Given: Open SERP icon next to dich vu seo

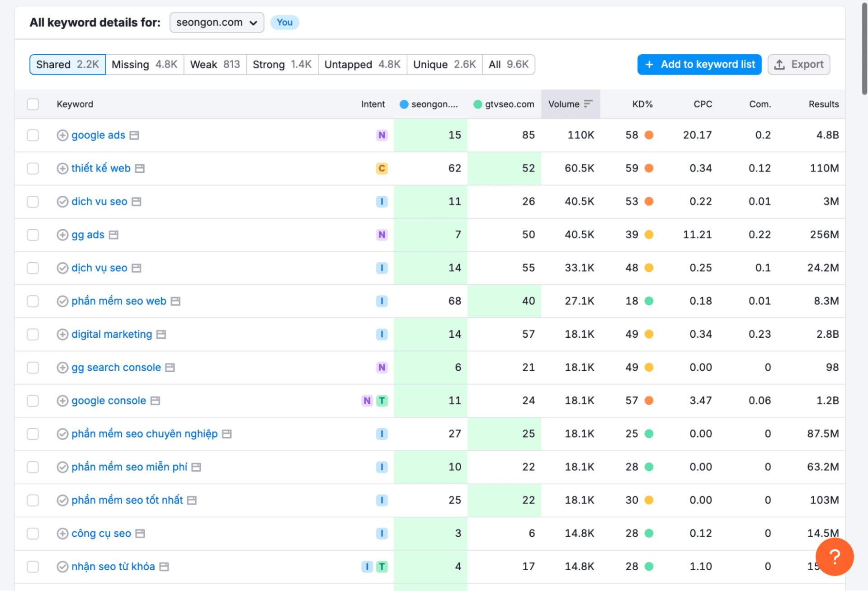Looking at the screenshot, I should coord(137,202).
